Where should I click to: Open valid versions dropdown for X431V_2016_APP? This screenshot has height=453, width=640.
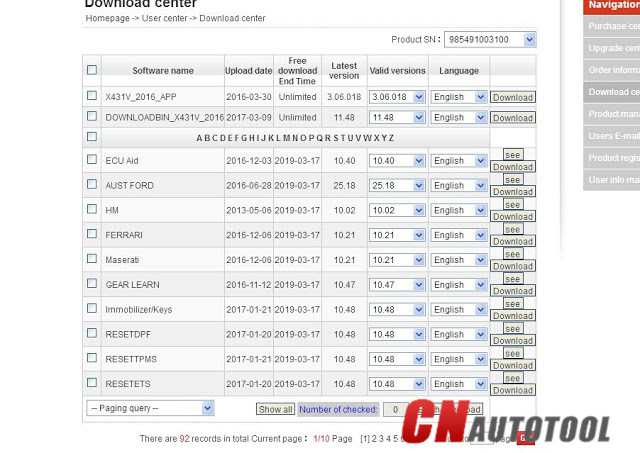397,97
